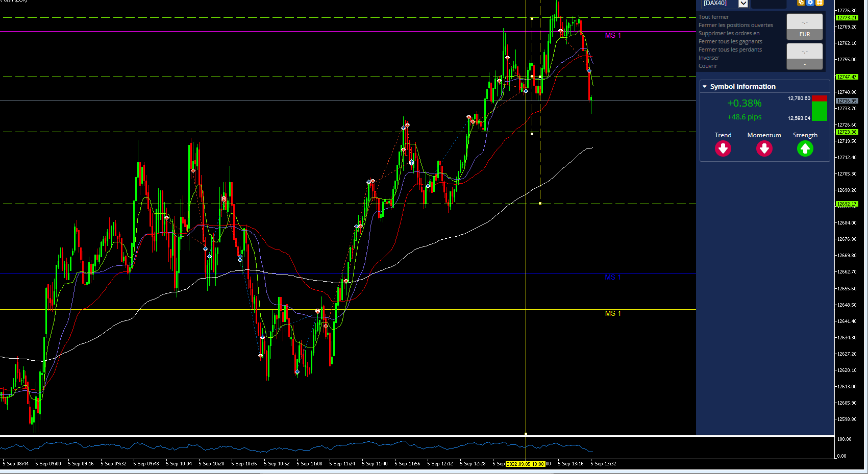Viewport: 868px width, 474px height.
Task: Click the Trend label text
Action: 723,135
